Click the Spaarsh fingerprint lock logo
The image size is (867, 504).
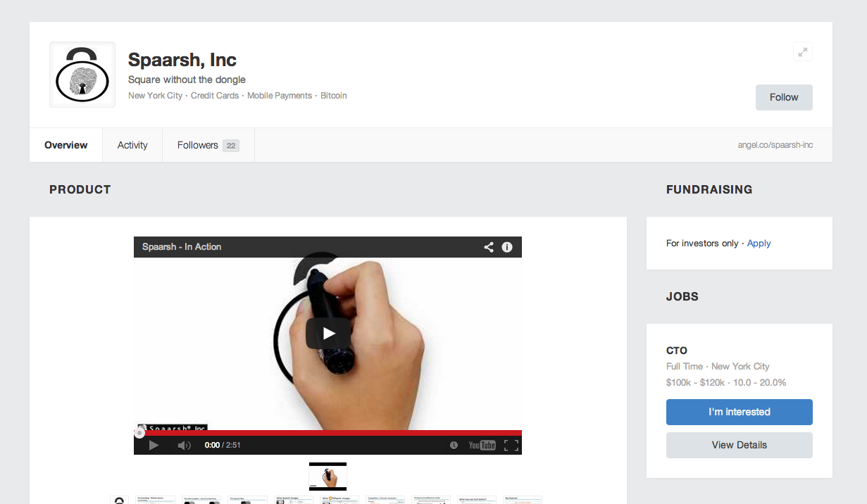click(82, 75)
